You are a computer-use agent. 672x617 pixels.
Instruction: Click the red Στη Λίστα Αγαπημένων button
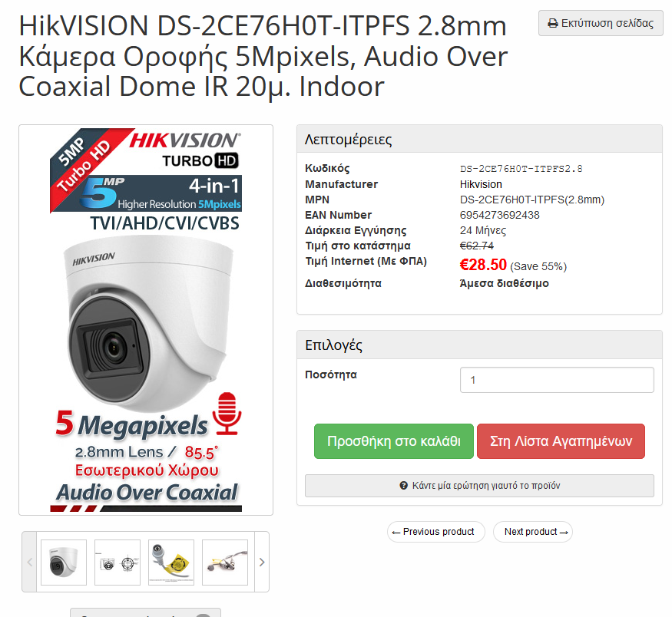(x=561, y=441)
